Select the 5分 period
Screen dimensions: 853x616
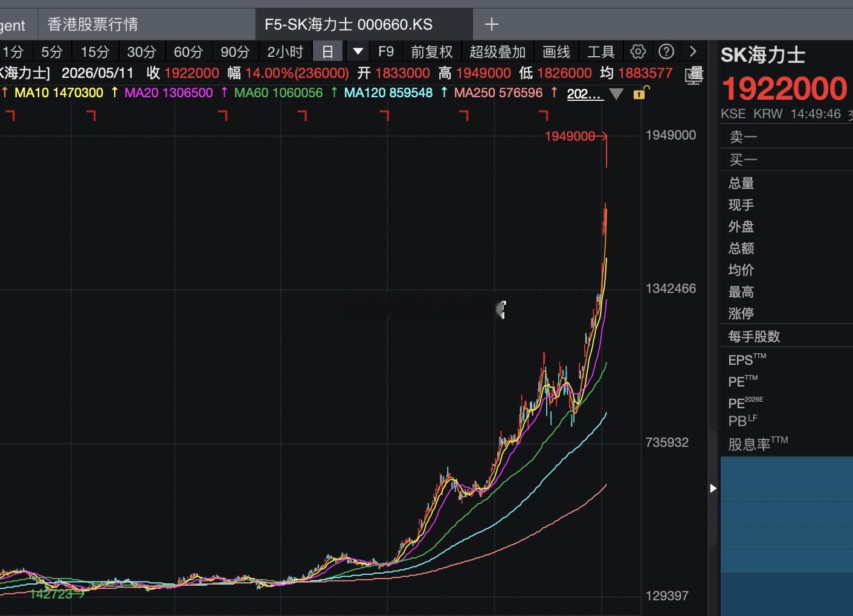click(52, 52)
